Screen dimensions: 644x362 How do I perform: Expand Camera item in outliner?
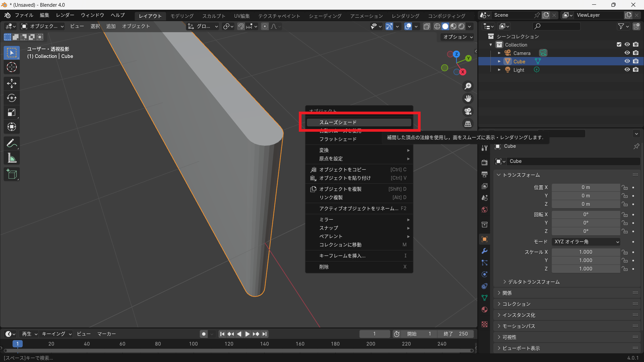tap(499, 53)
